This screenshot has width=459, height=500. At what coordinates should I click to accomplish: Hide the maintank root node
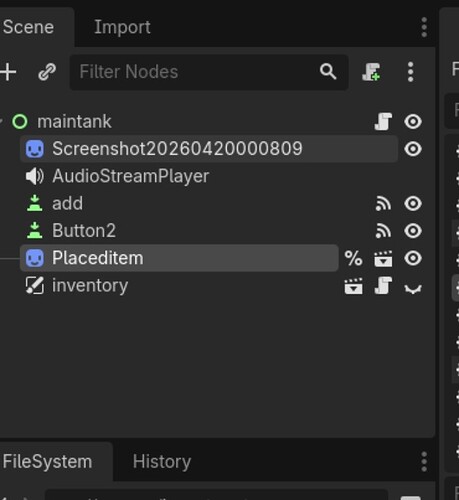click(413, 121)
